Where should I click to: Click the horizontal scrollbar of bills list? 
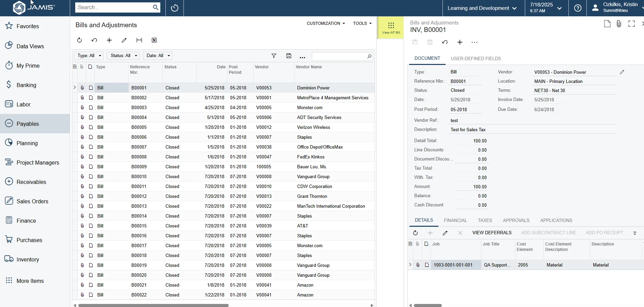pos(154,305)
